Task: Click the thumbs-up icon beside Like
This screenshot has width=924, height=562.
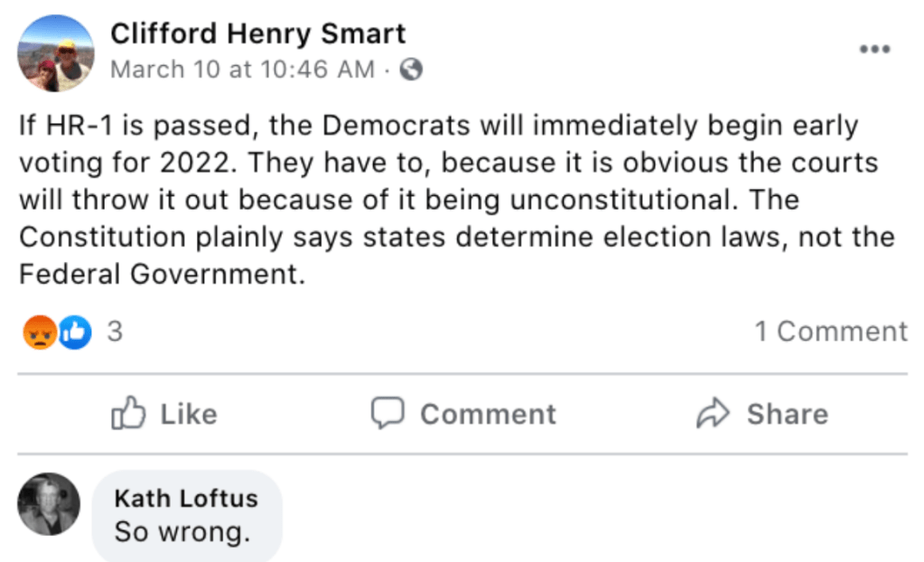Action: pos(128,414)
